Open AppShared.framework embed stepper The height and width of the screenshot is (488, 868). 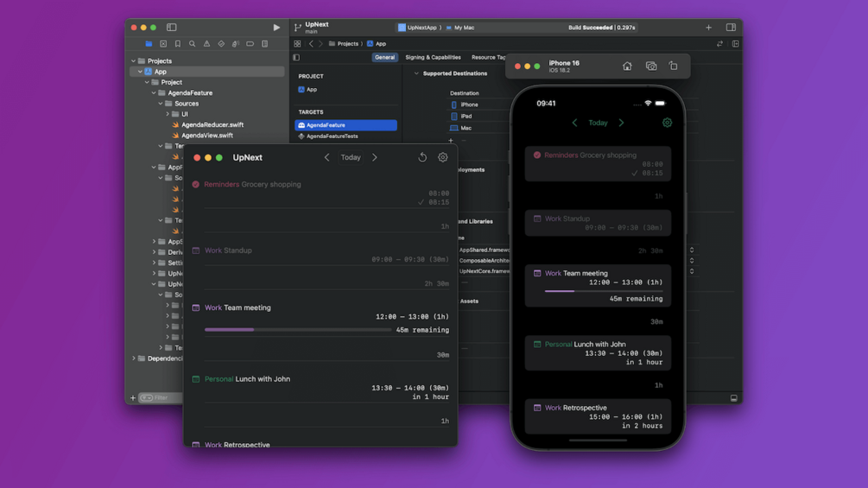pos(692,250)
